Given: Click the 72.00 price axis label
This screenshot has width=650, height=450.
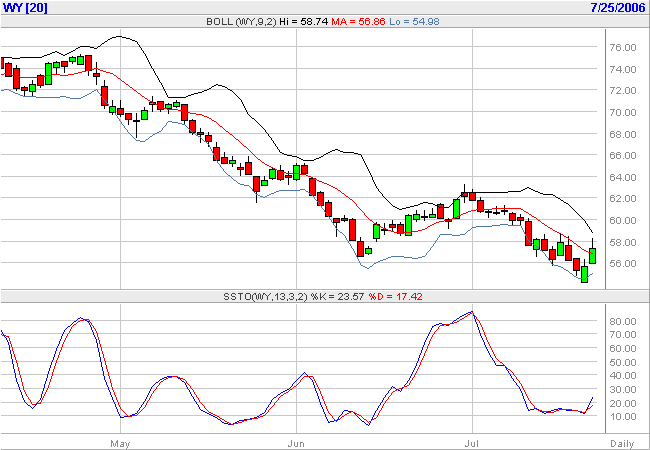Looking at the screenshot, I should (x=623, y=91).
